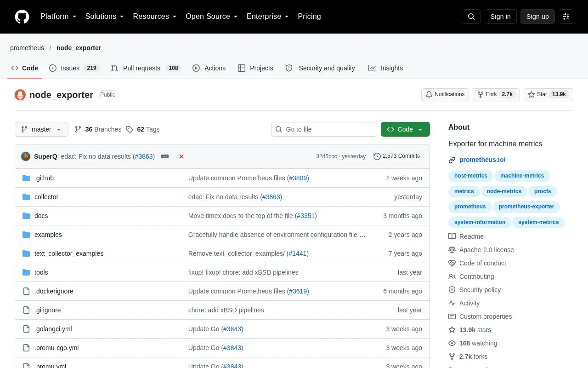Open the appearance settings icon beside Sign up

point(566,17)
